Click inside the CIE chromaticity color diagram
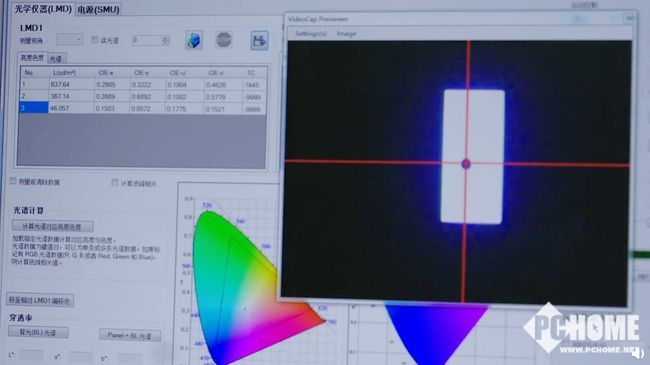Viewport: 650px width, 365px height. coord(236,282)
